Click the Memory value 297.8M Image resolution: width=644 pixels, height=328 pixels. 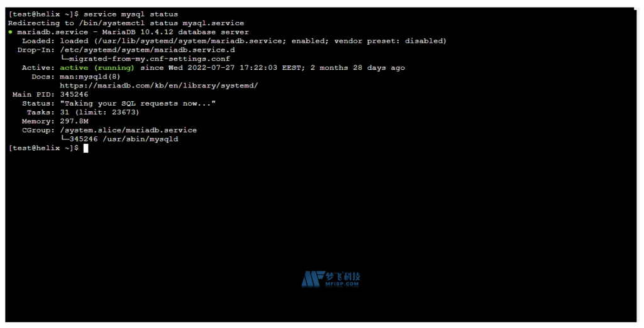(x=74, y=121)
